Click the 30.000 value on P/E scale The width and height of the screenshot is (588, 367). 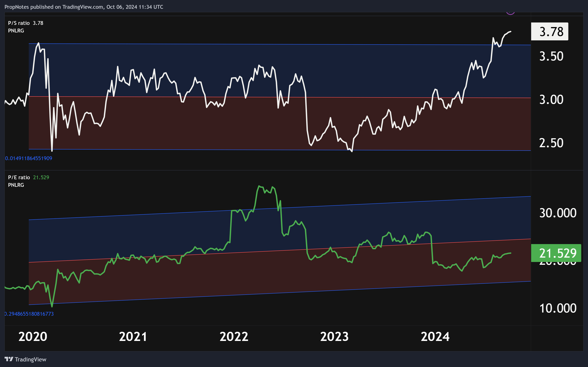(x=558, y=213)
